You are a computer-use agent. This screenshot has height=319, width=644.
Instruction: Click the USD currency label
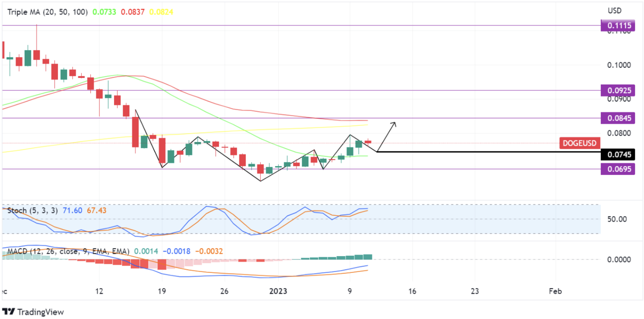click(615, 11)
